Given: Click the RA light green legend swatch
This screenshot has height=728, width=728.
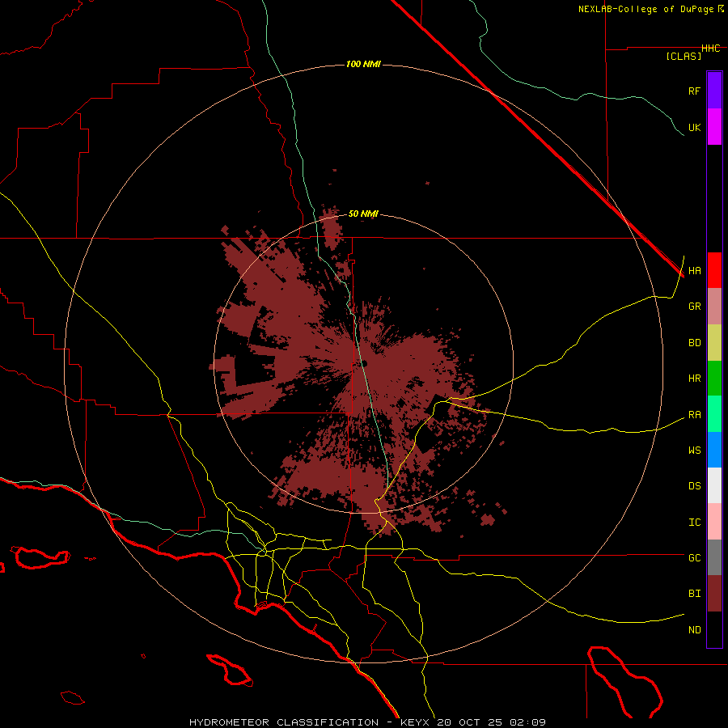Looking at the screenshot, I should tap(714, 414).
